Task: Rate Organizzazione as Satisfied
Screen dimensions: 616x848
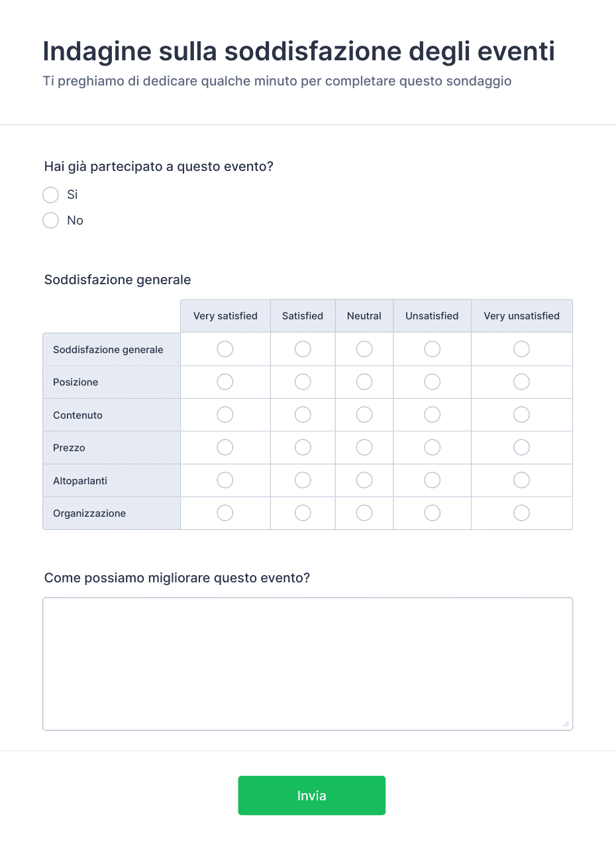Action: pyautogui.click(x=303, y=513)
